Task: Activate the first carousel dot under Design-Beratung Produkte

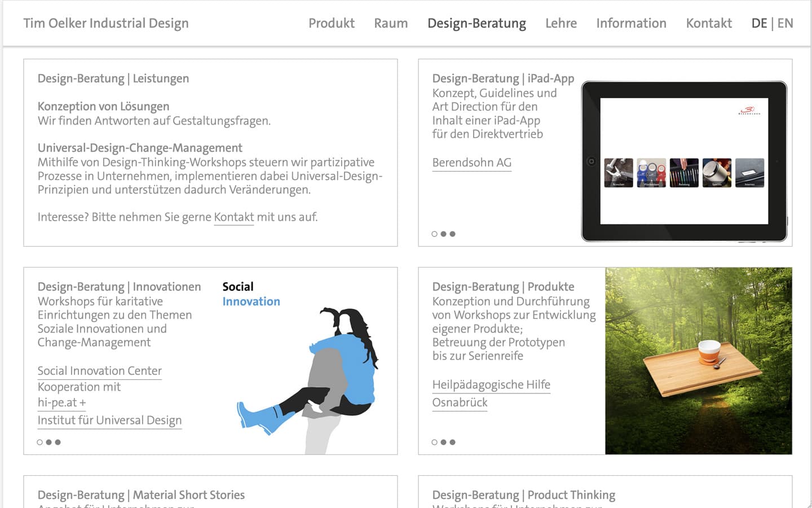Action: [435, 442]
